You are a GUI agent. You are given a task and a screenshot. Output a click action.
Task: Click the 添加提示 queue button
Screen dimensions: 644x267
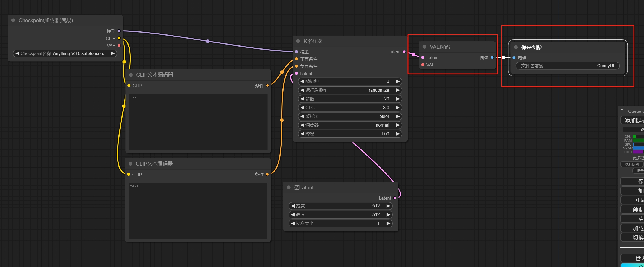(633, 120)
